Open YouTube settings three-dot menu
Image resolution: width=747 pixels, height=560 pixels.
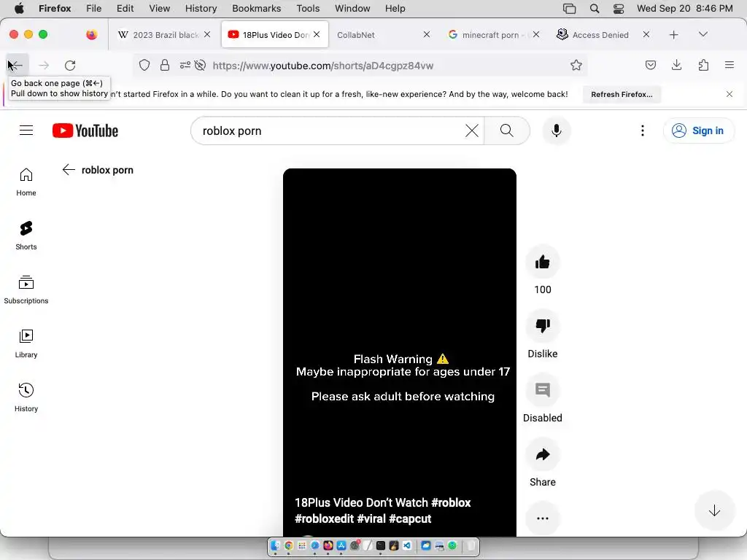[x=642, y=131]
